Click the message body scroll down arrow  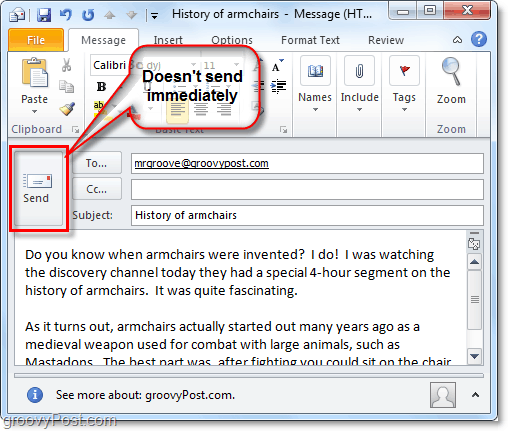[474, 356]
